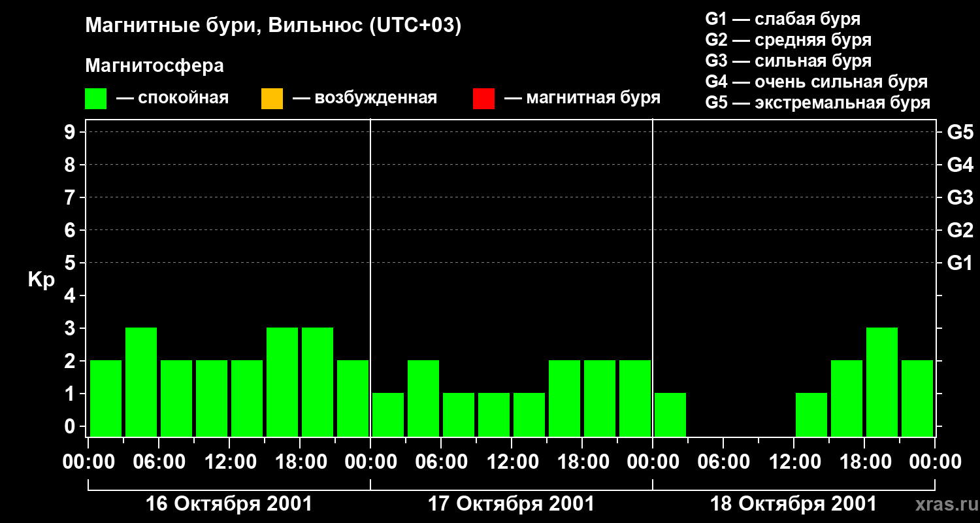
Task: Click the '— спокойная' legend label
Action: (x=172, y=98)
